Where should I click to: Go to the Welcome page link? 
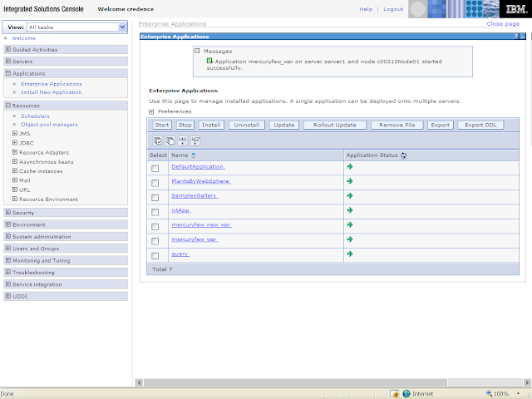tap(23, 38)
